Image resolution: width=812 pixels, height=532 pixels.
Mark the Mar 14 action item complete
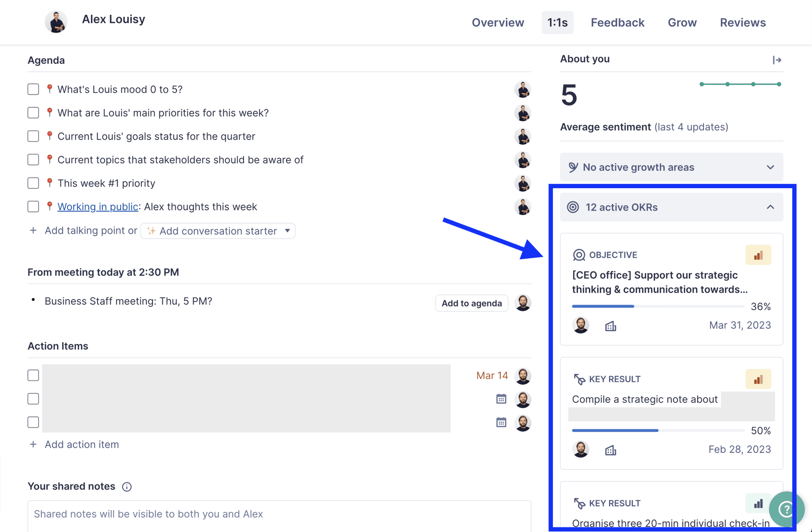(x=33, y=375)
